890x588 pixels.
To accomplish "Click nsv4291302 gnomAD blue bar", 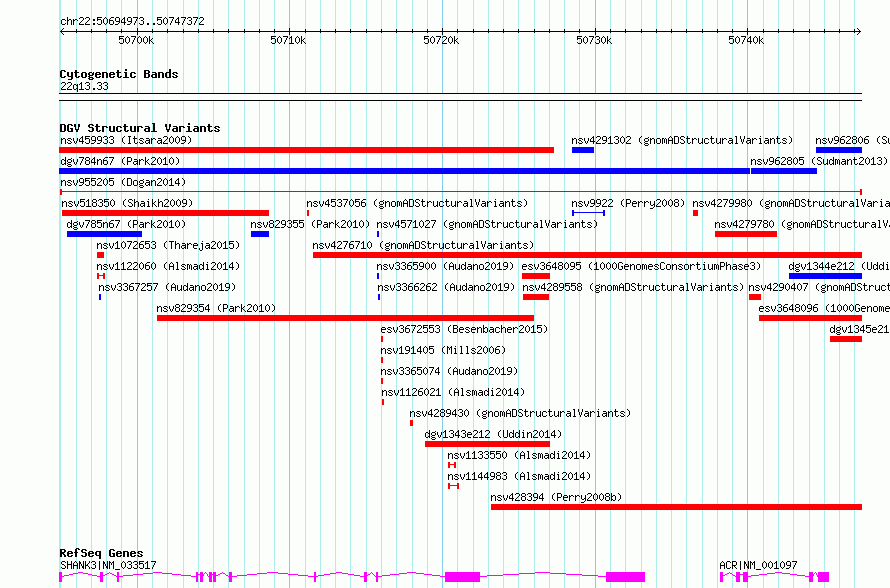I will (583, 150).
